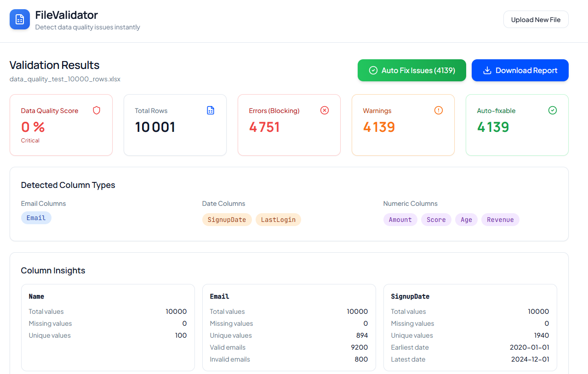
Task: Click the Auto Fix Issues (4139) button
Action: pyautogui.click(x=411, y=70)
